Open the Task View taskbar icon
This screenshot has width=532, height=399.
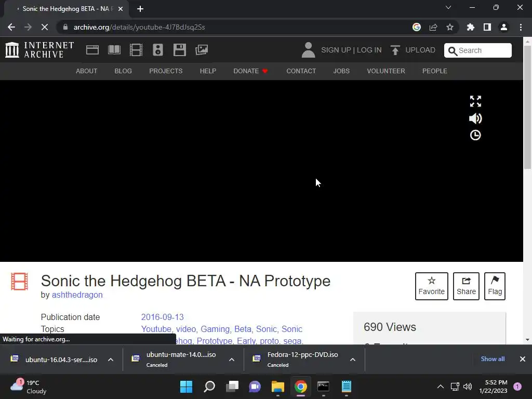coord(232,387)
